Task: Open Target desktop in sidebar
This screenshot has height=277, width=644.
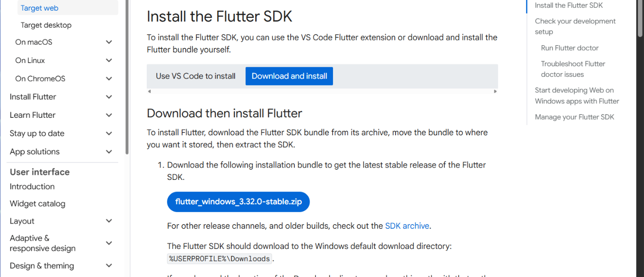Action: click(x=46, y=25)
